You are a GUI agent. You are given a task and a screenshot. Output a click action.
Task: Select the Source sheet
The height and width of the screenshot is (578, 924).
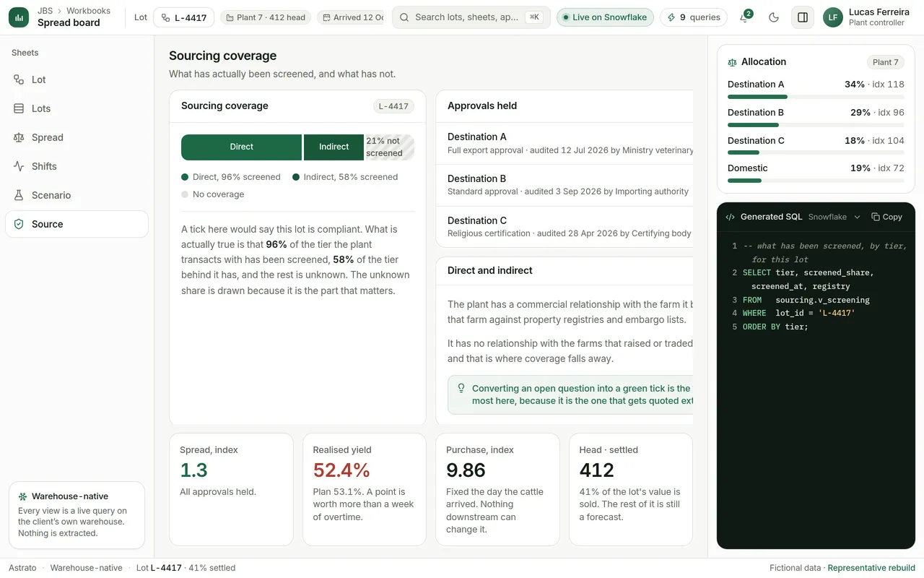tap(77, 224)
